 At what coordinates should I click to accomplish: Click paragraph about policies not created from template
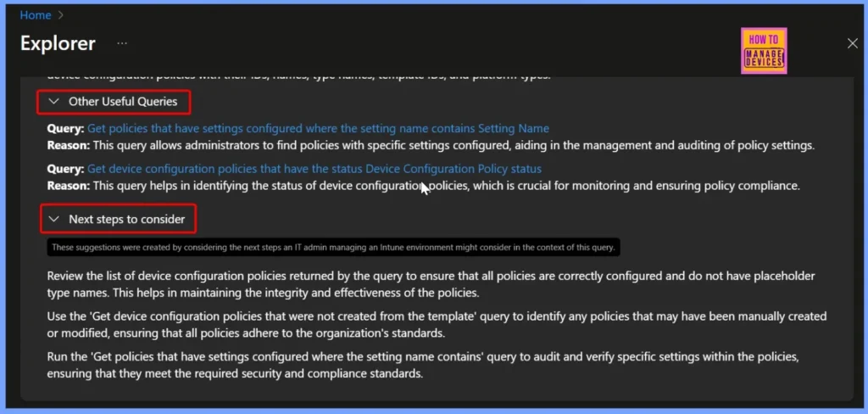[437, 325]
